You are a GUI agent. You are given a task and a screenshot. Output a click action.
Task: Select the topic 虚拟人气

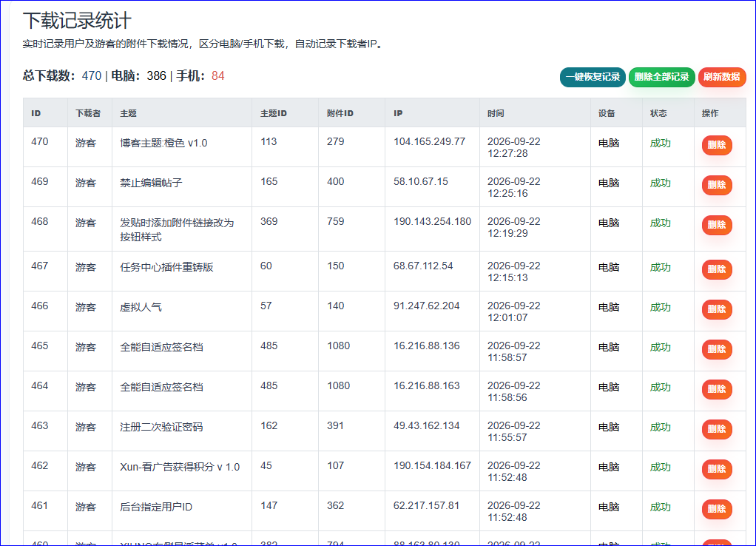(x=141, y=308)
